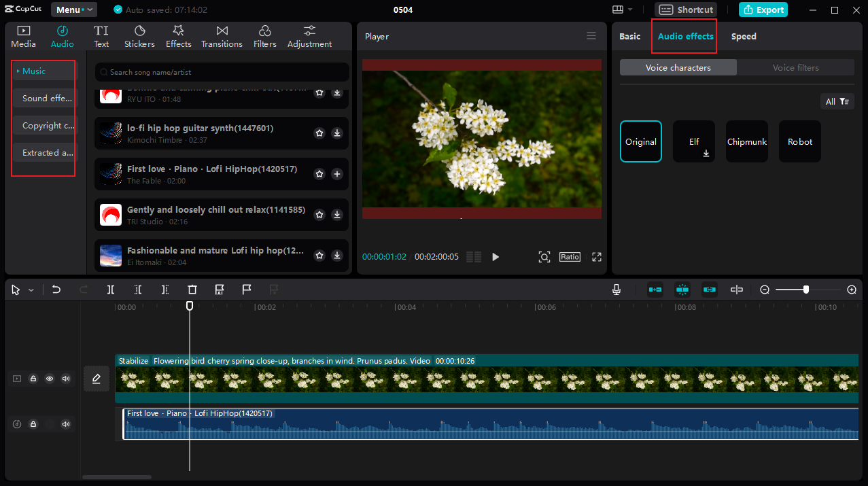Choose the Chipmunk voice character
This screenshot has height=486, width=868.
(x=747, y=141)
